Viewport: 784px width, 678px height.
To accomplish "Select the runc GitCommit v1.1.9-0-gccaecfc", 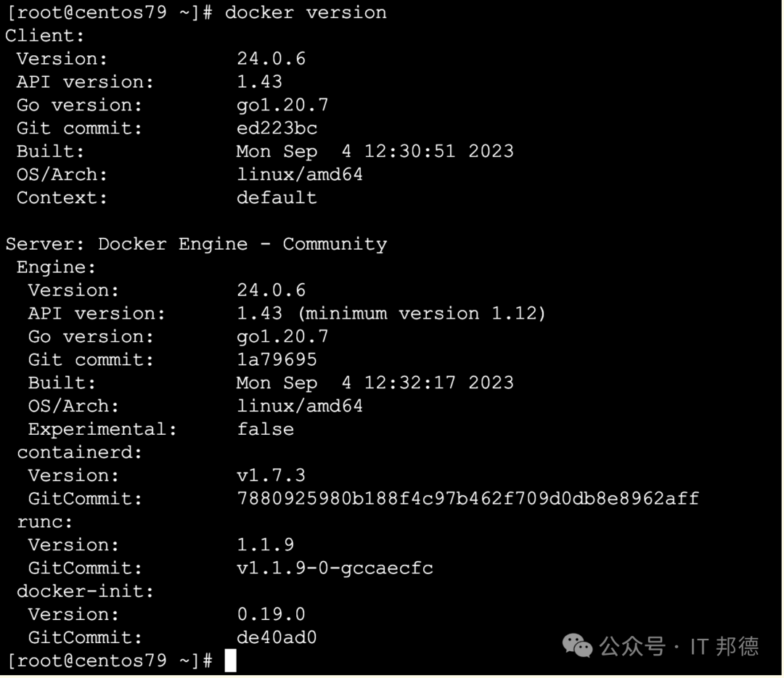I will click(x=335, y=568).
